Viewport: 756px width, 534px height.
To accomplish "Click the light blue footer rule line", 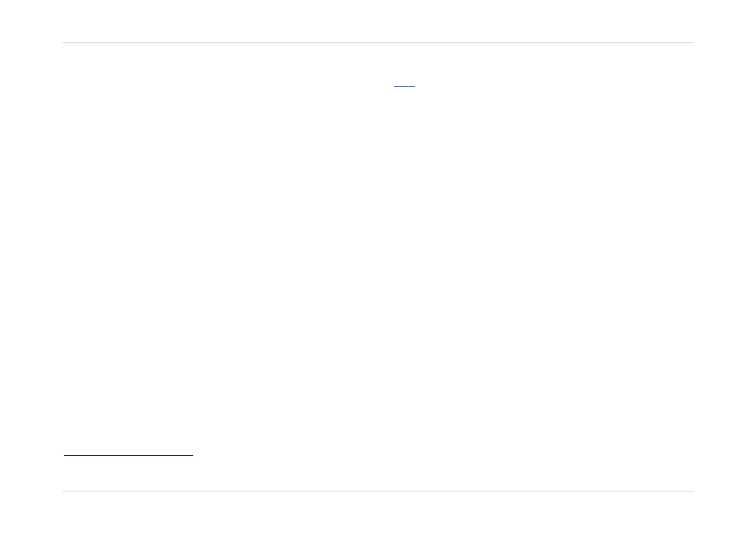I will 378,491.
